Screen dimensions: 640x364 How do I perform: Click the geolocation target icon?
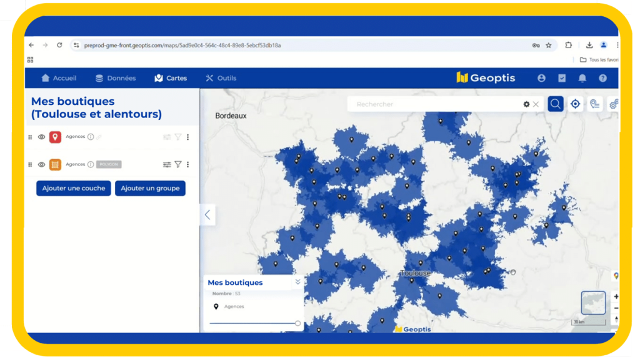[575, 104]
